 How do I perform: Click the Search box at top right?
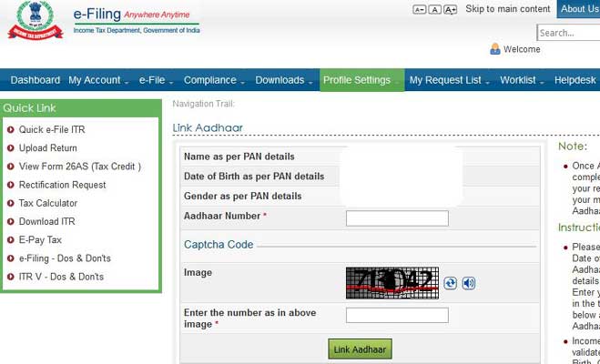click(568, 33)
